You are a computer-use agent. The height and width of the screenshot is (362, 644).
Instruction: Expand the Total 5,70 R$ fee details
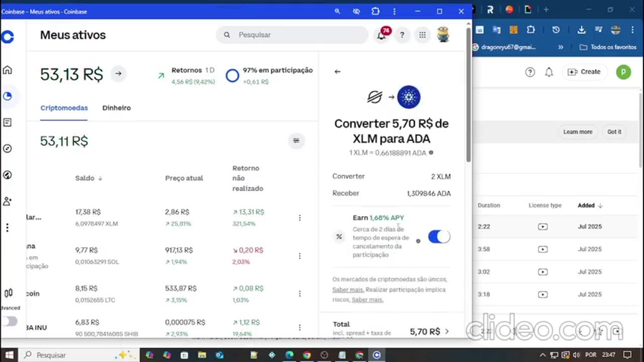(446, 331)
